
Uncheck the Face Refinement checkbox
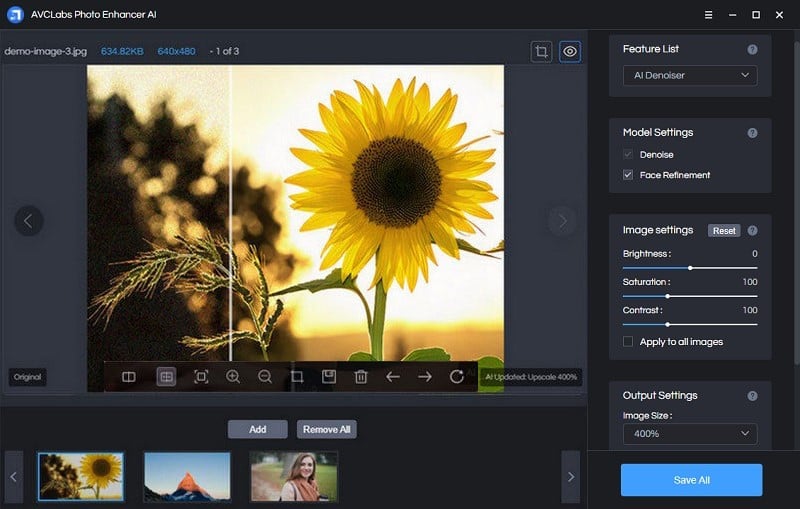(628, 175)
